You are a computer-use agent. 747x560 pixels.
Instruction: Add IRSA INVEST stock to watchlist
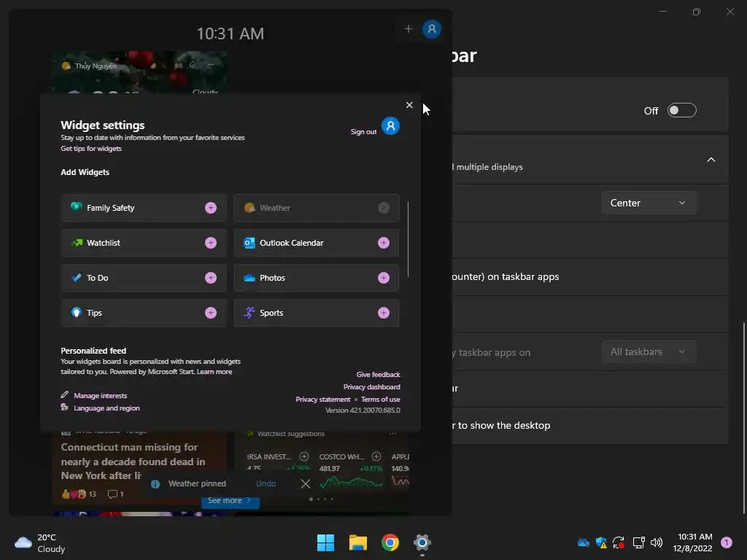click(303, 456)
